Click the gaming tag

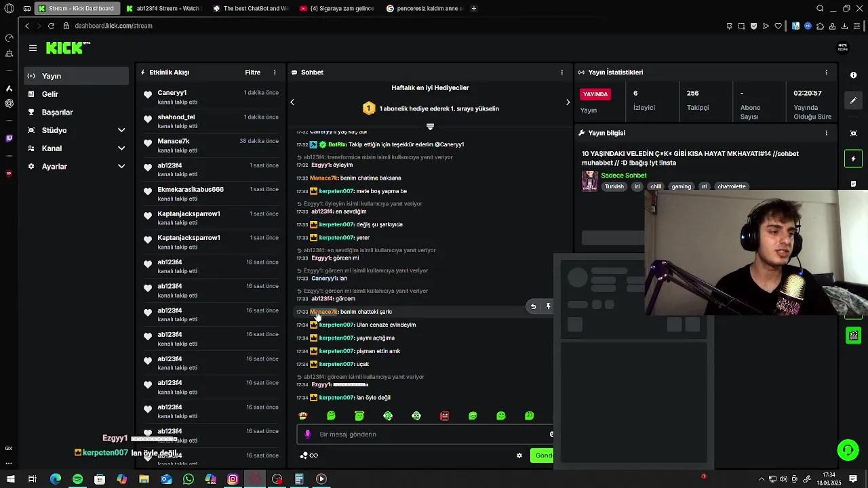click(x=681, y=186)
